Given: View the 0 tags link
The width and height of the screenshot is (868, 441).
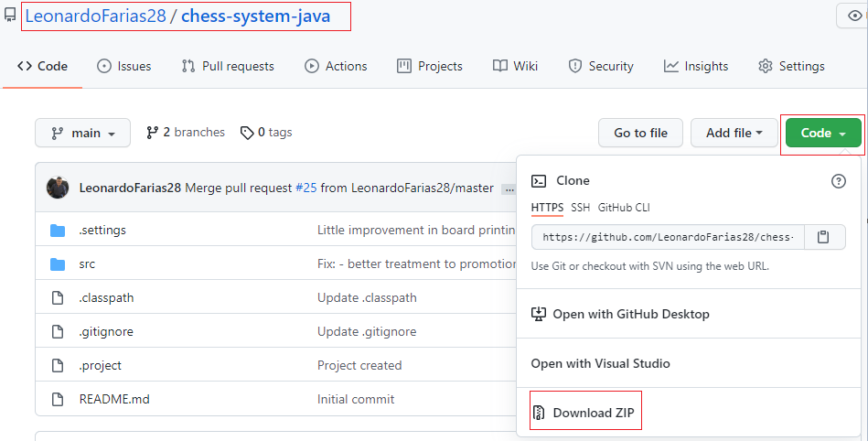Looking at the screenshot, I should [x=266, y=133].
